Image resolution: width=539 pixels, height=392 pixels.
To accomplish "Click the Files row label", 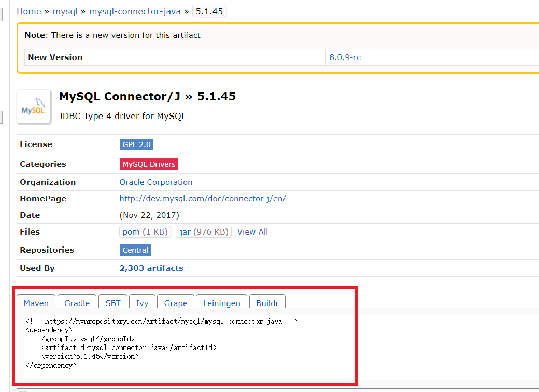I will click(x=30, y=232).
